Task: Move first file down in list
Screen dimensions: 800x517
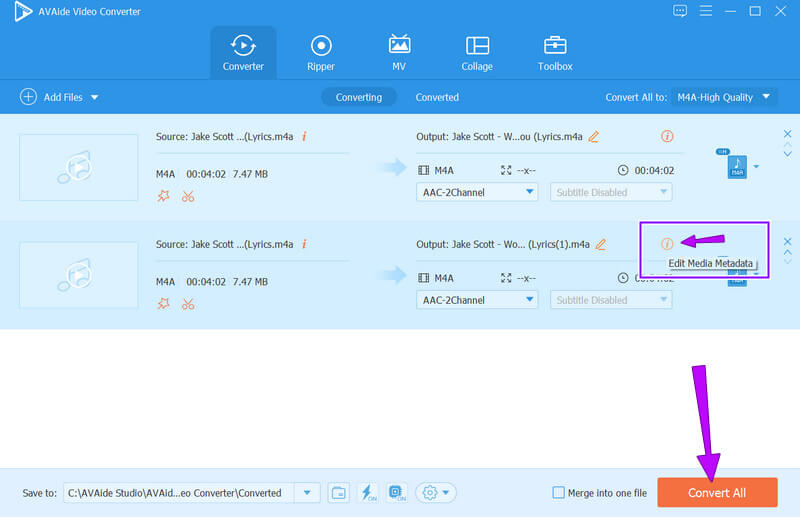Action: (x=787, y=154)
